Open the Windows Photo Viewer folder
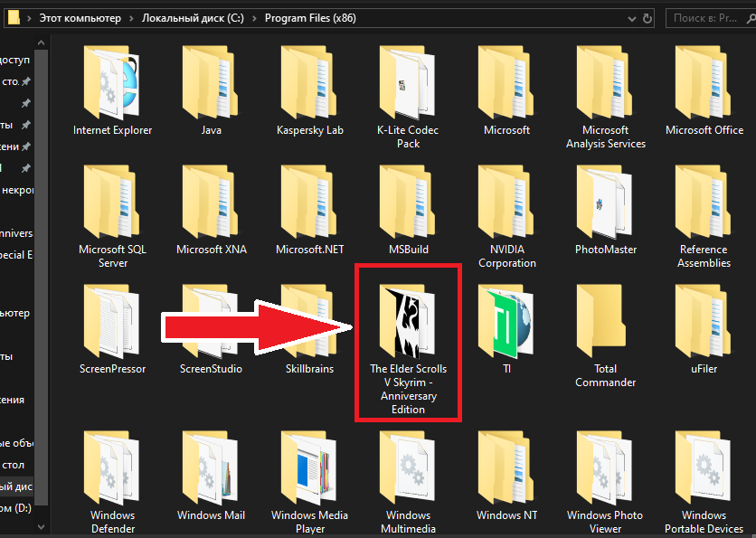The height and width of the screenshot is (538, 756). 605,482
